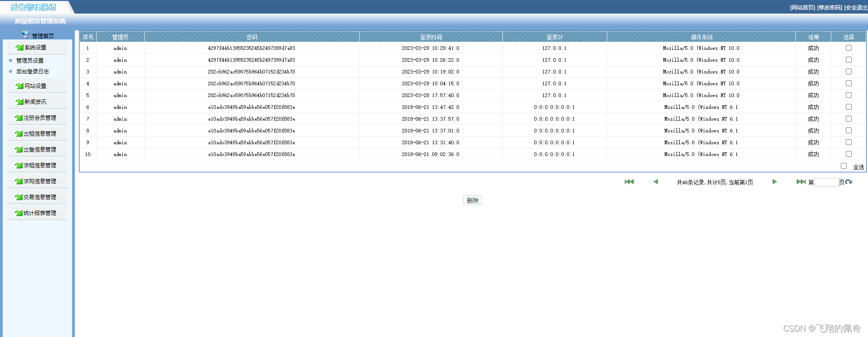The image size is (868, 337).
Task: Click login time 2023-03-28 17:57:40.0
Action: [x=430, y=95]
